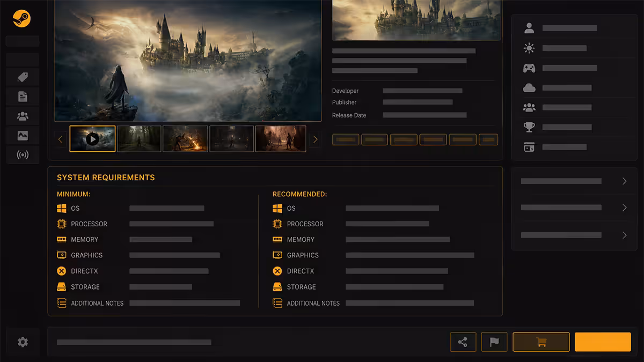This screenshot has width=644, height=362.
Task: Click the Developer label
Action: pyautogui.click(x=345, y=91)
